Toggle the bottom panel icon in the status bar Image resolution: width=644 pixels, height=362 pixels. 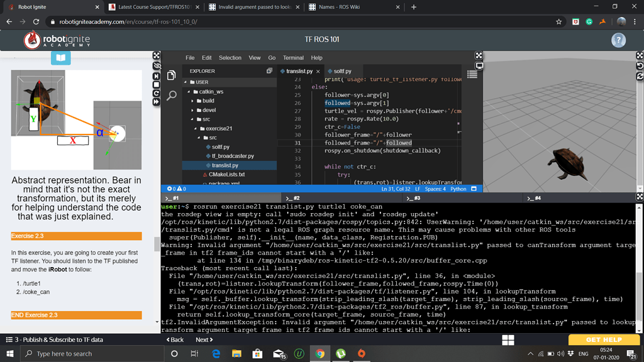[474, 189]
